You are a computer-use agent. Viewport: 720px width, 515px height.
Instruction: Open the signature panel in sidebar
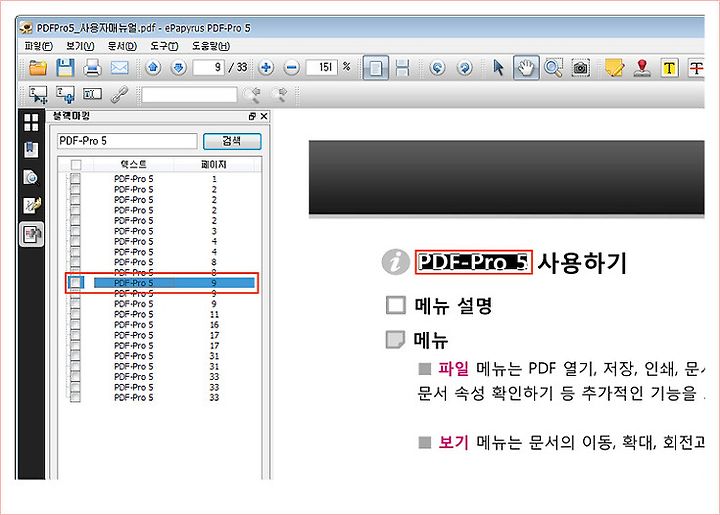pos(32,205)
